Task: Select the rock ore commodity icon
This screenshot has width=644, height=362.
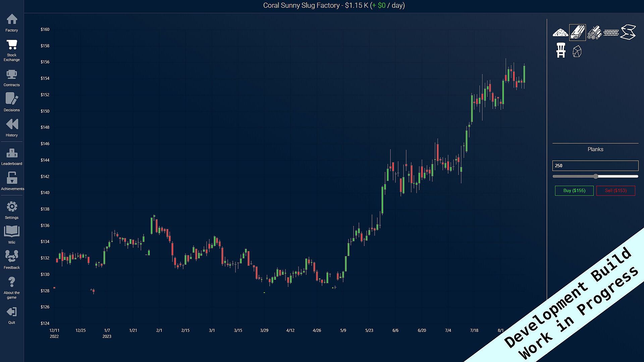Action: pyautogui.click(x=577, y=51)
